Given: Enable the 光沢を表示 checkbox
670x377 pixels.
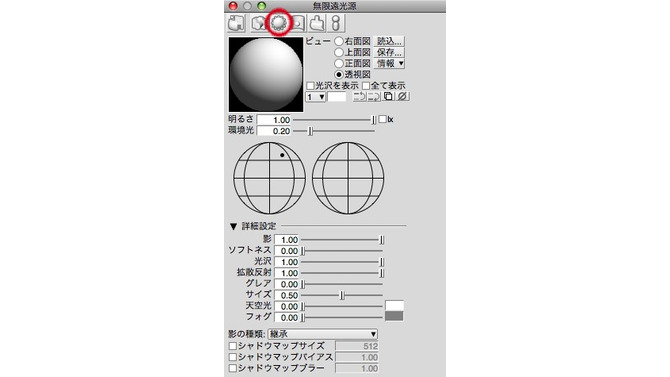Looking at the screenshot, I should coord(311,86).
